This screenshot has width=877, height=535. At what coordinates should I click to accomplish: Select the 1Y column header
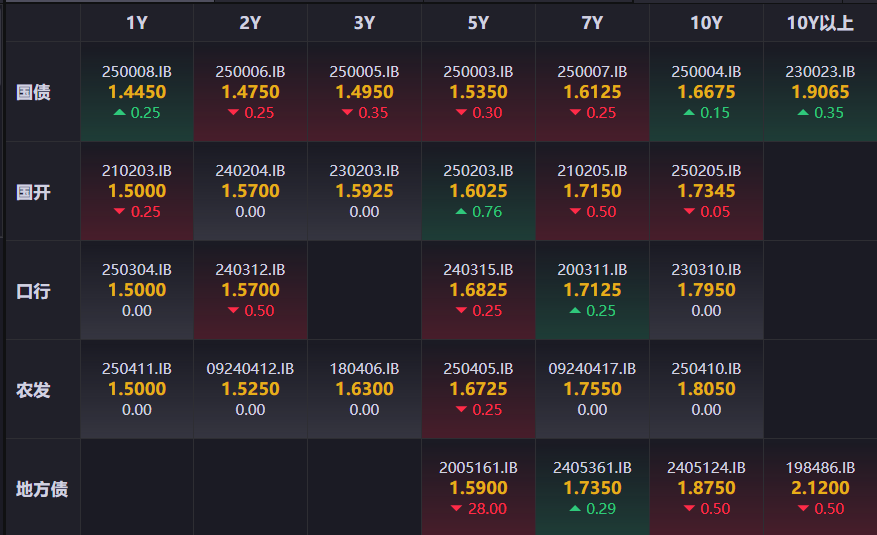(137, 23)
